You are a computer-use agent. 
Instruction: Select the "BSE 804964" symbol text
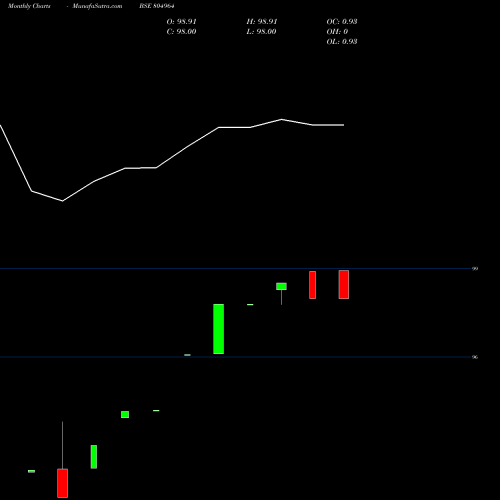(157, 6)
